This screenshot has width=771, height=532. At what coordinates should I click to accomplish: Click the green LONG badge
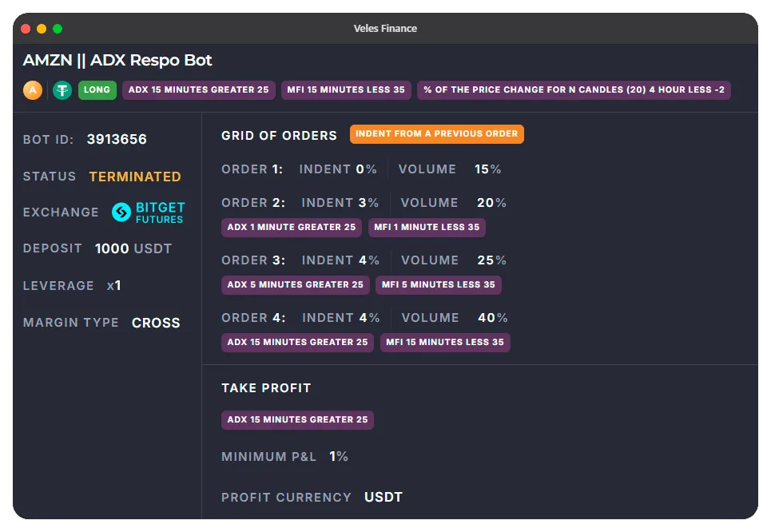click(x=97, y=90)
